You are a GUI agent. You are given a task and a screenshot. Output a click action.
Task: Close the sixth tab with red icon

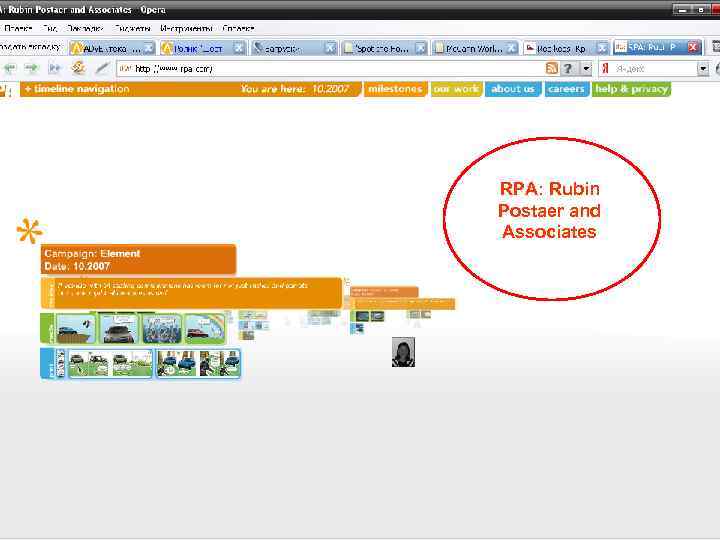pyautogui.click(x=602, y=48)
